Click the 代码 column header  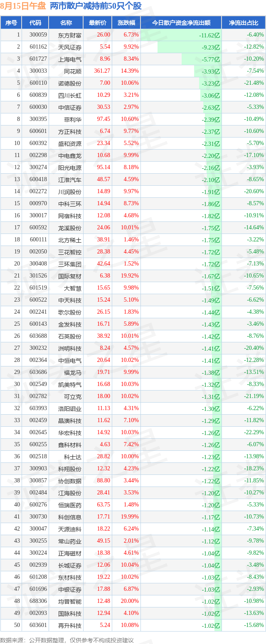pos(35,23)
